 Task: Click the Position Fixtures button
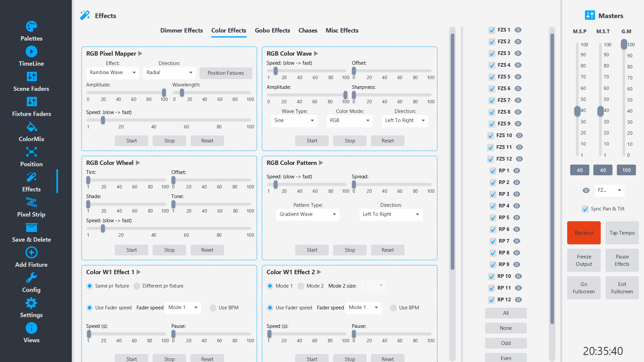226,73
